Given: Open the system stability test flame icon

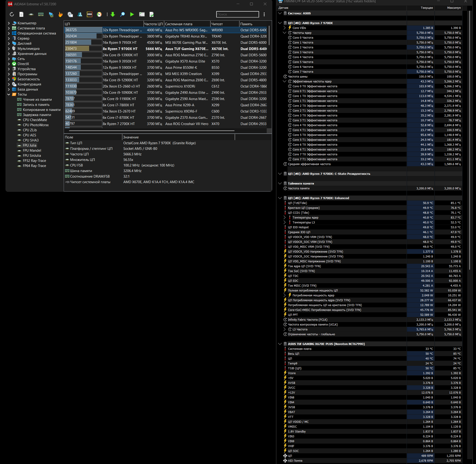Looking at the screenshot, I should coord(60,14).
